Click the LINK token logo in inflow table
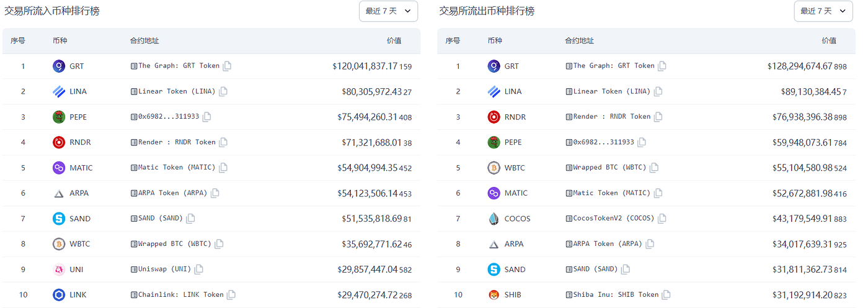 59,295
